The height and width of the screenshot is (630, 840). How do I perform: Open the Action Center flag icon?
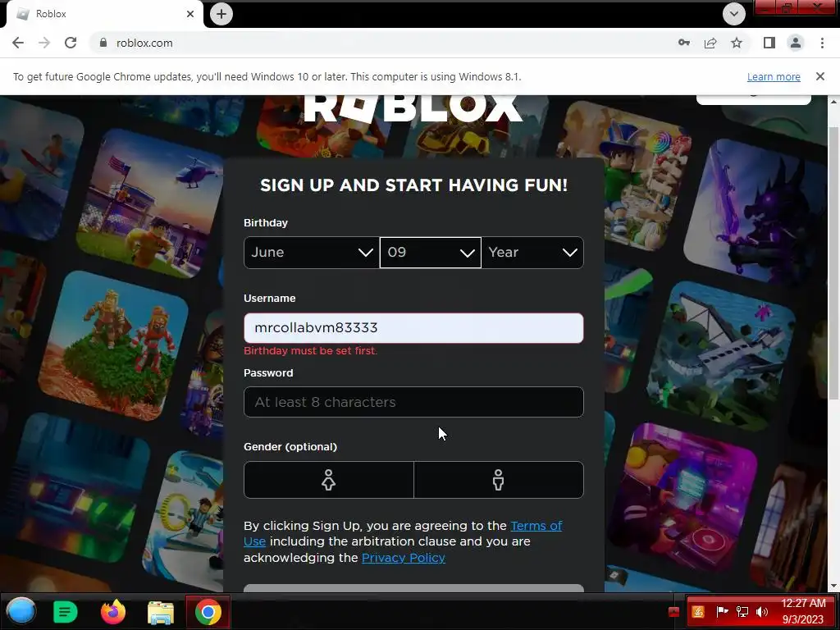click(x=722, y=611)
